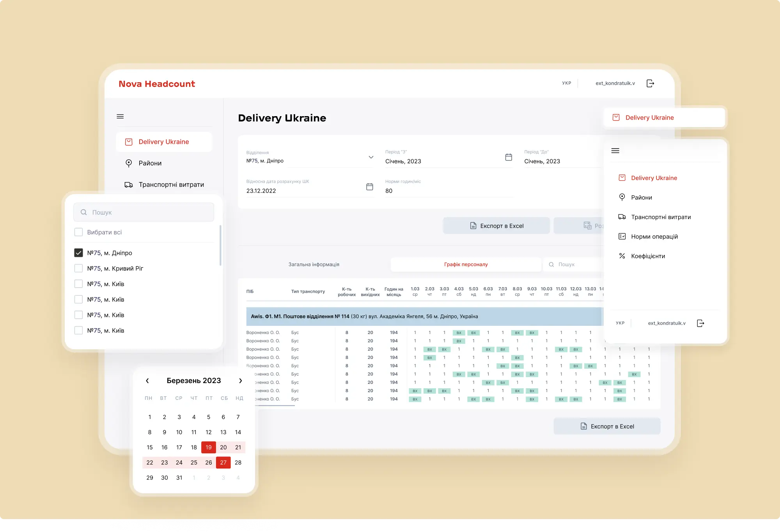Click the logout icon in the top header
Image resolution: width=780 pixels, height=532 pixels.
[650, 83]
